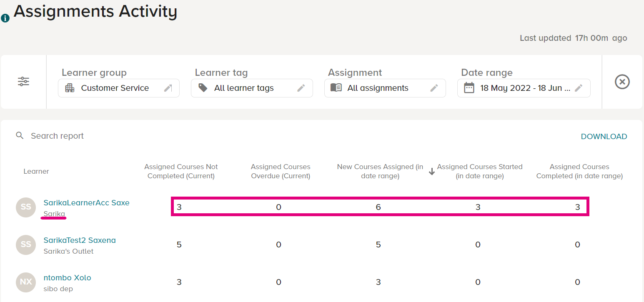The width and height of the screenshot is (644, 302).
Task: Click the Date range label
Action: point(487,72)
